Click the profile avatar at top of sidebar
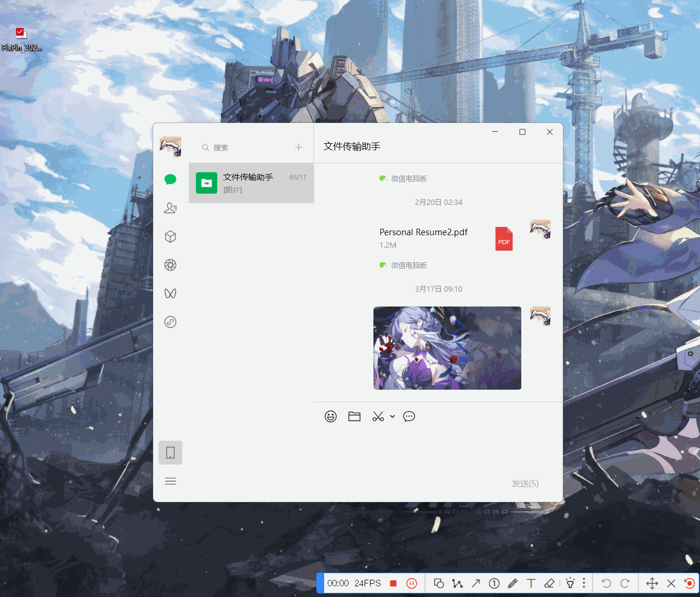Image resolution: width=700 pixels, height=597 pixels. (170, 147)
